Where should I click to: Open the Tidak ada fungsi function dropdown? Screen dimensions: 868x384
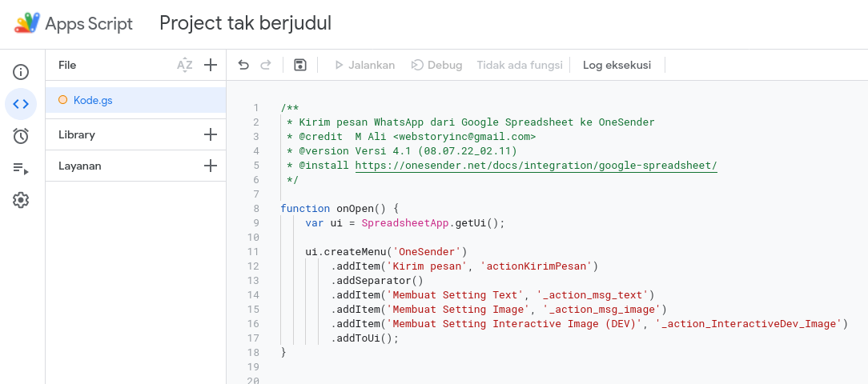point(520,66)
